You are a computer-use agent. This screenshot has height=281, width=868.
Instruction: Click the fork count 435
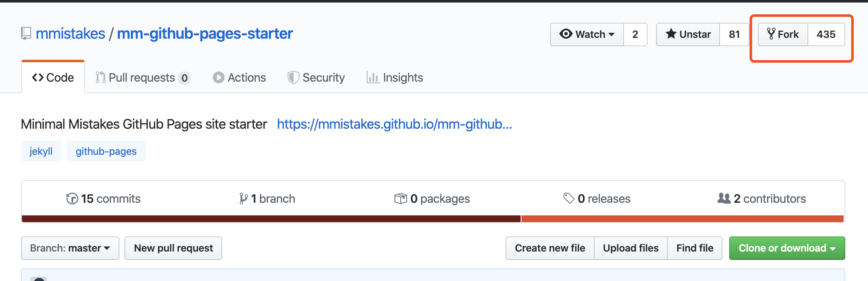coord(826,34)
